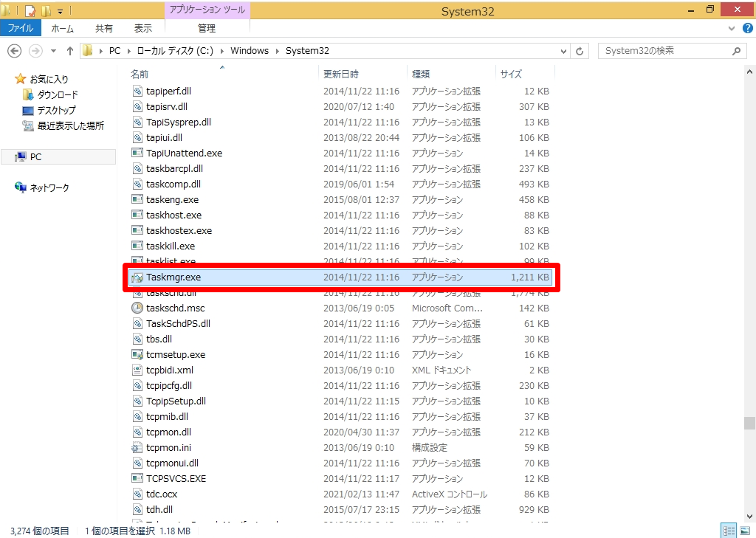Click the tcpipcfg.dll file name

[x=169, y=386]
